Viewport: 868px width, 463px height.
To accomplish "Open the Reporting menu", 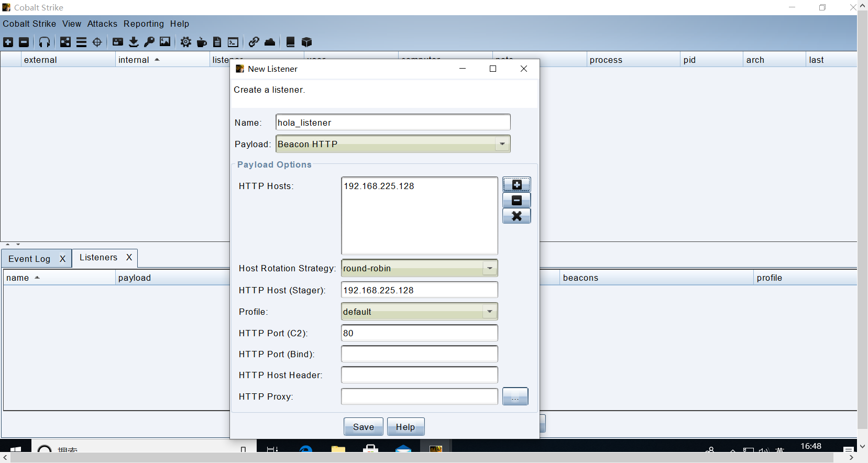I will coord(144,24).
